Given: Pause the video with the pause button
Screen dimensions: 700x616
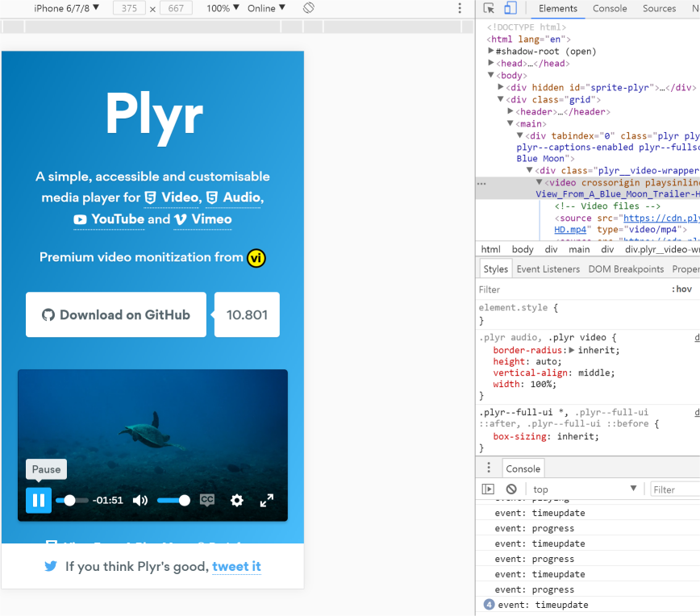Looking at the screenshot, I should tap(39, 501).
